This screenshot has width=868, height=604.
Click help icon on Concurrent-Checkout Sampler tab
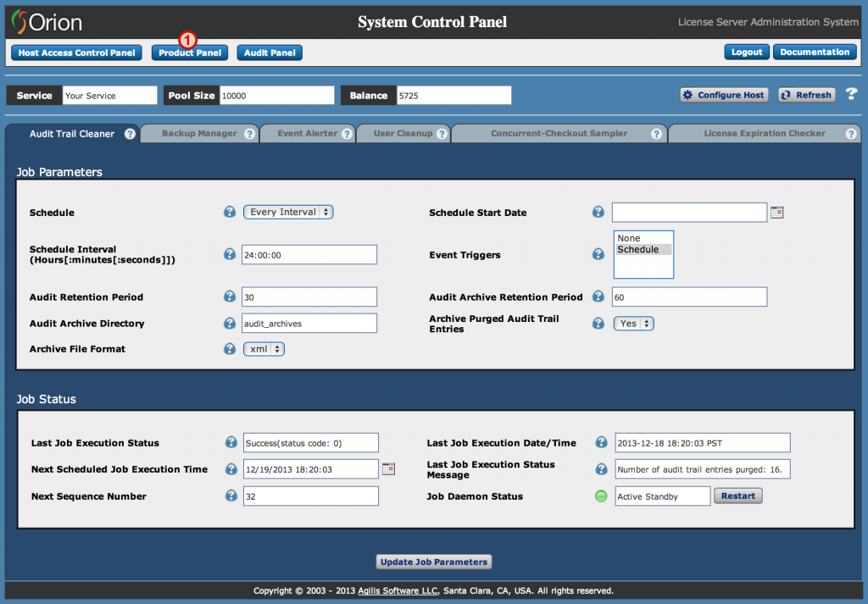[656, 133]
